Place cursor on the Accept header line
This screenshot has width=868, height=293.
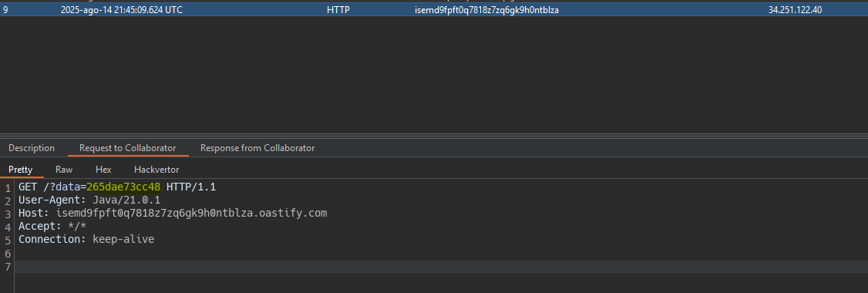pos(52,226)
